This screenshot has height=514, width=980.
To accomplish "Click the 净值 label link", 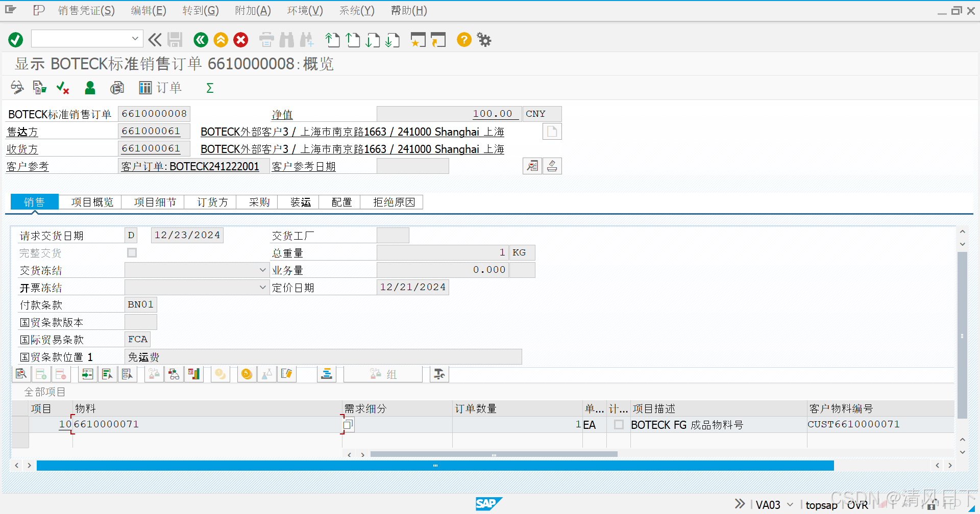I will pos(282,115).
